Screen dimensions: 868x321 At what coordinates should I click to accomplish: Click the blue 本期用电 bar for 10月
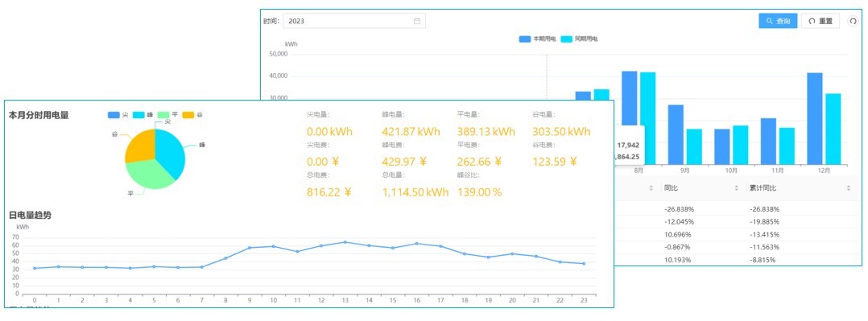tap(721, 146)
